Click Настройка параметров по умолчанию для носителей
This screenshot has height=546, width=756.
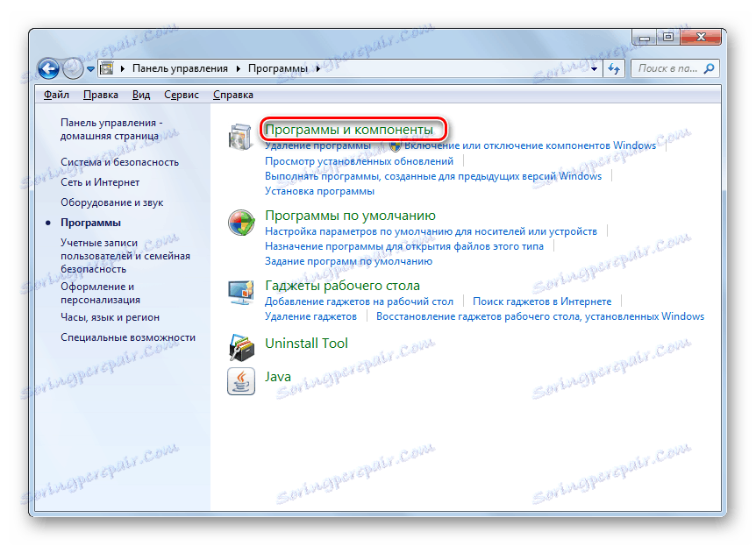431,231
